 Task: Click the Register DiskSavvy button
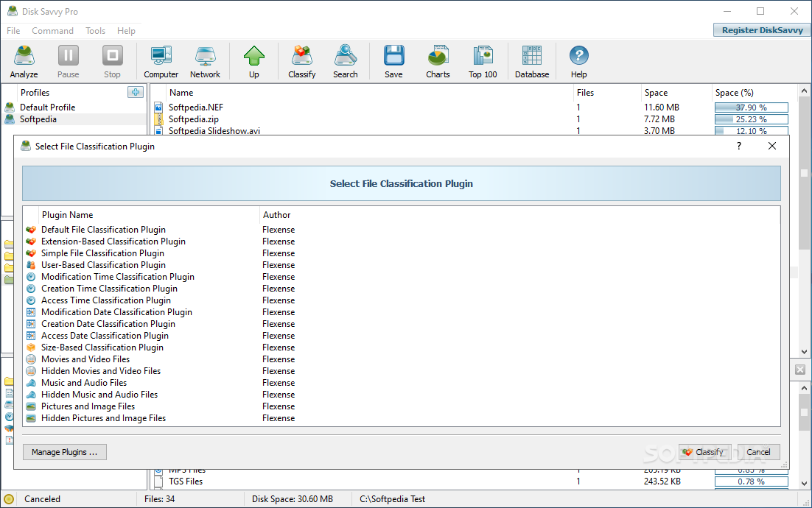point(763,30)
